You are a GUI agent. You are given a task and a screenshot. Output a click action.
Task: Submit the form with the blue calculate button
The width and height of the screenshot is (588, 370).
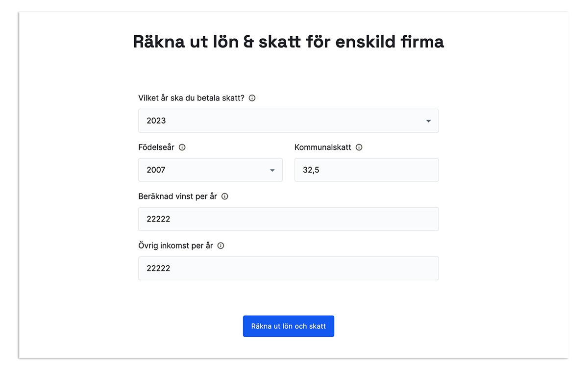288,326
